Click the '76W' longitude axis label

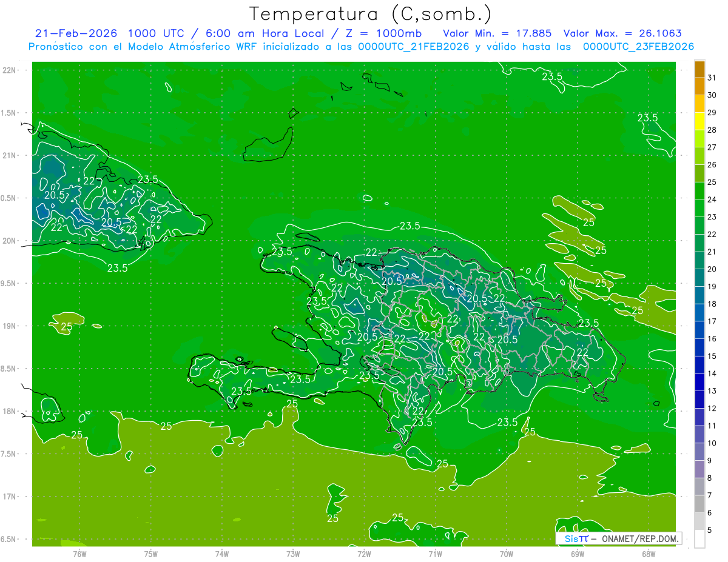point(79,554)
